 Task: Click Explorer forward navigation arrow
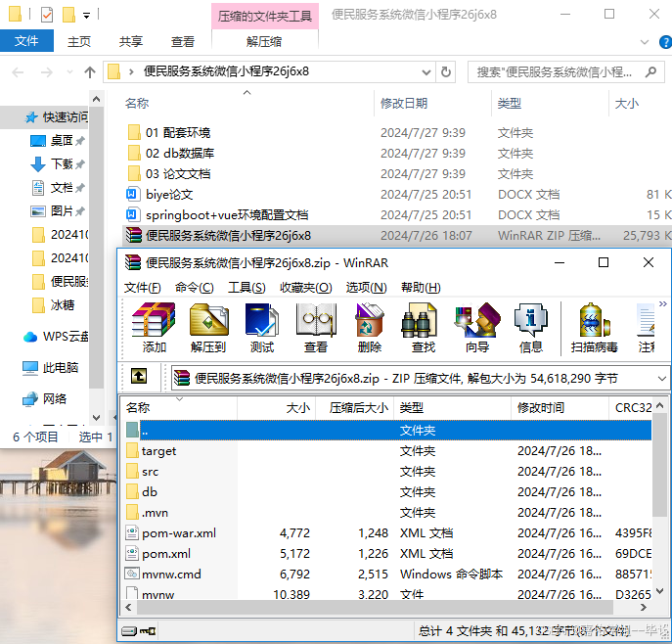[46, 72]
